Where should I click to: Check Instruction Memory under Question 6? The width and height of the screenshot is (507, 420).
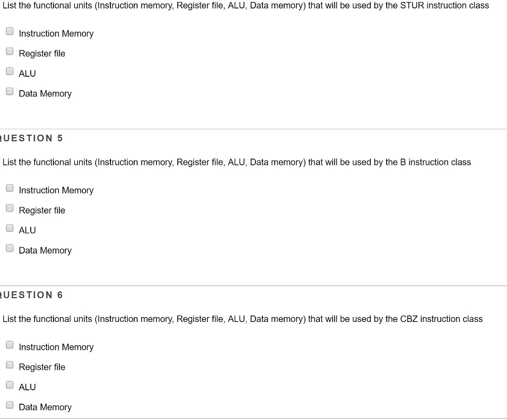(9, 344)
